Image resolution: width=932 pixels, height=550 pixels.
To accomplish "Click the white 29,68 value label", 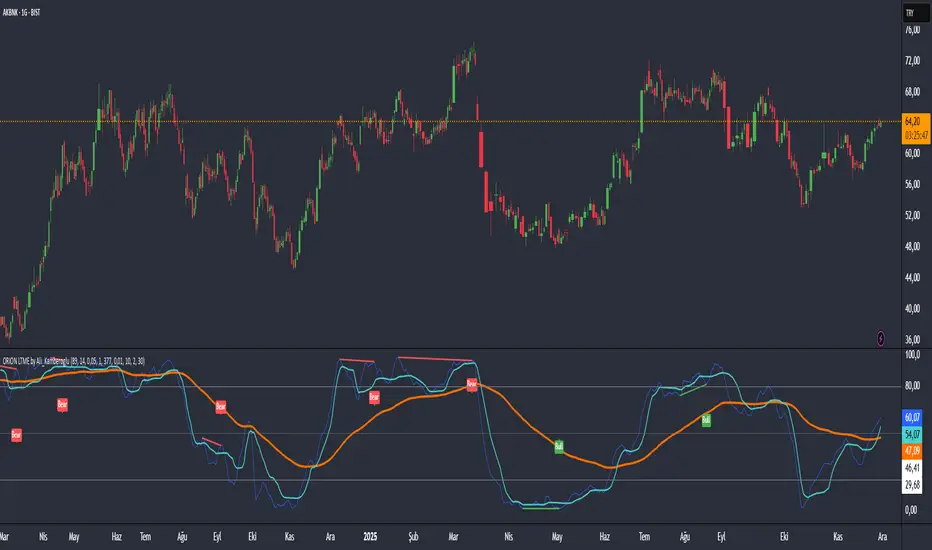I will click(911, 485).
